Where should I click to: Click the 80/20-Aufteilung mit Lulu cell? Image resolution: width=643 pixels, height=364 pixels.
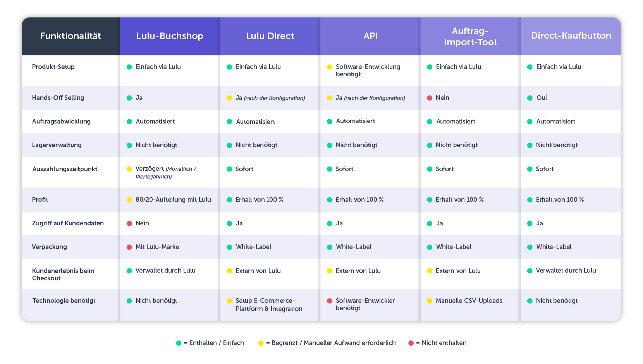pyautogui.click(x=173, y=199)
